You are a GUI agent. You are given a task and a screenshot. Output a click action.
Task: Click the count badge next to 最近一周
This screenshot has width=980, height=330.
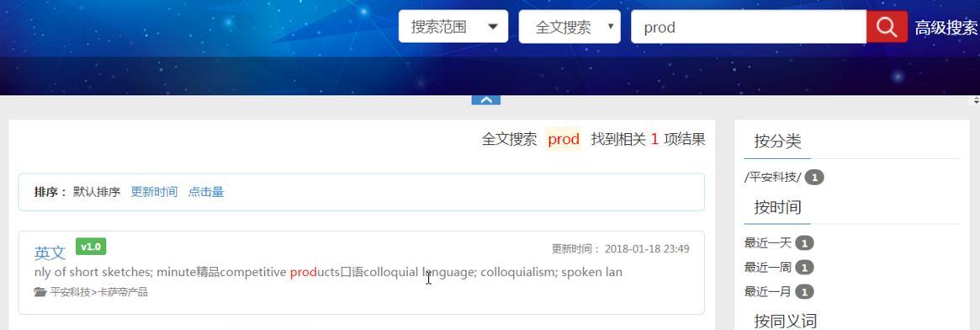pos(804,268)
